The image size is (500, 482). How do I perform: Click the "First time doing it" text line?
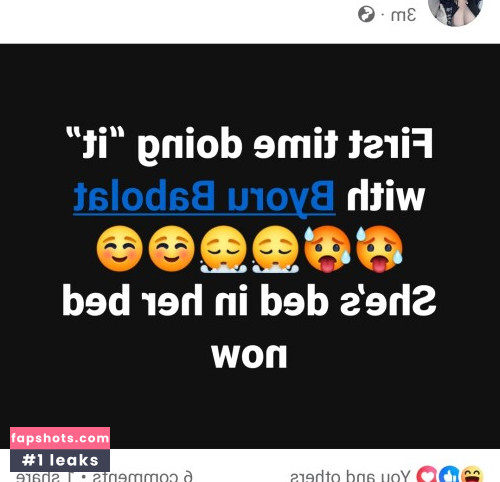coord(249,144)
